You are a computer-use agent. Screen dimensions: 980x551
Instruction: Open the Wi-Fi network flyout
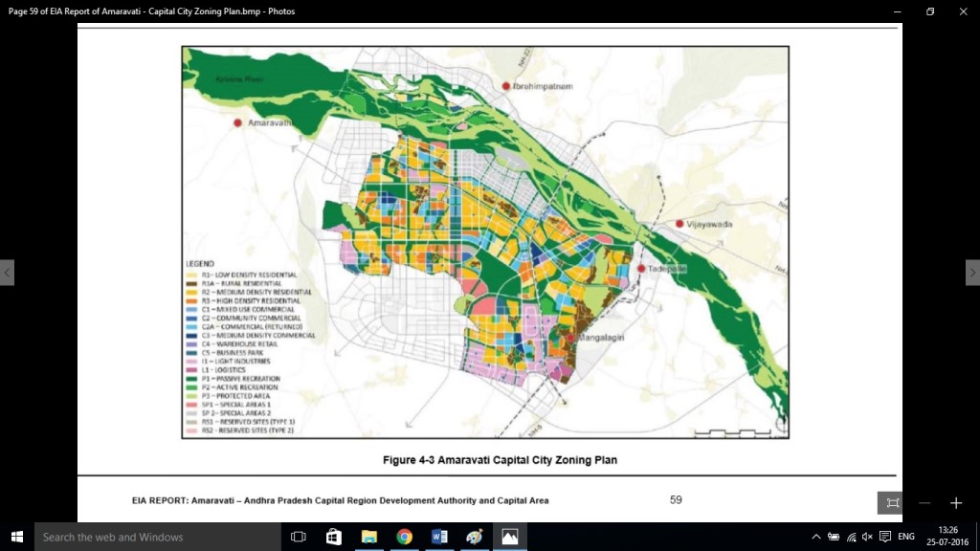pyautogui.click(x=851, y=537)
